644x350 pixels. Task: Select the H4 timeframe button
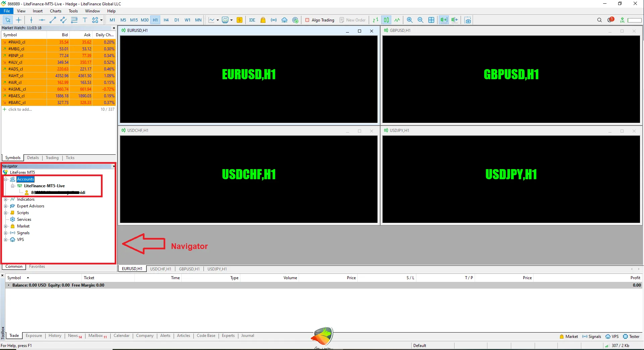(166, 20)
